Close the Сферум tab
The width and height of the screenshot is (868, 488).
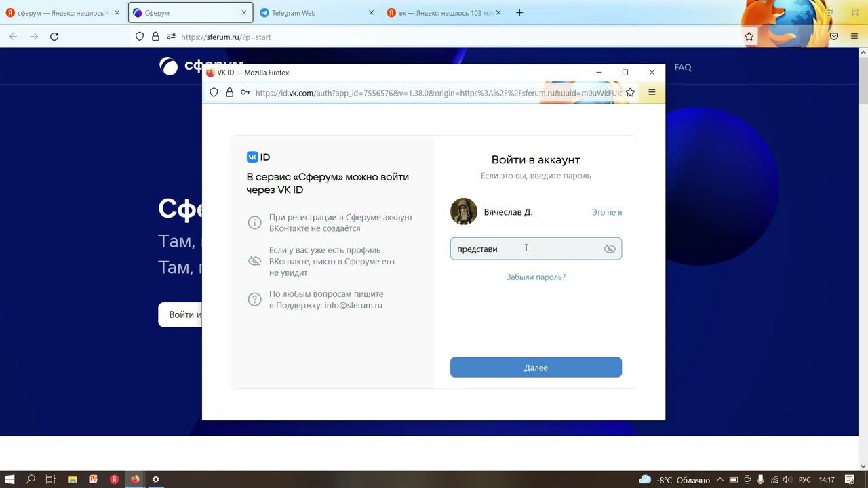point(244,12)
